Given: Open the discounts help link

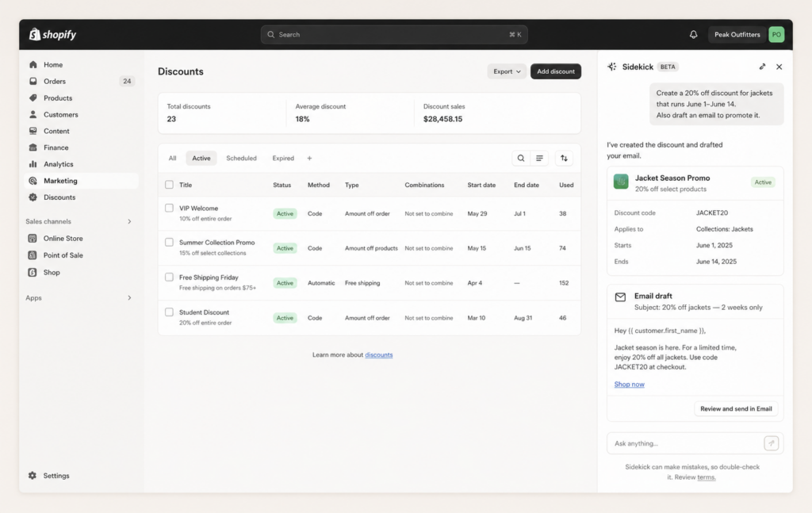Looking at the screenshot, I should coord(378,355).
